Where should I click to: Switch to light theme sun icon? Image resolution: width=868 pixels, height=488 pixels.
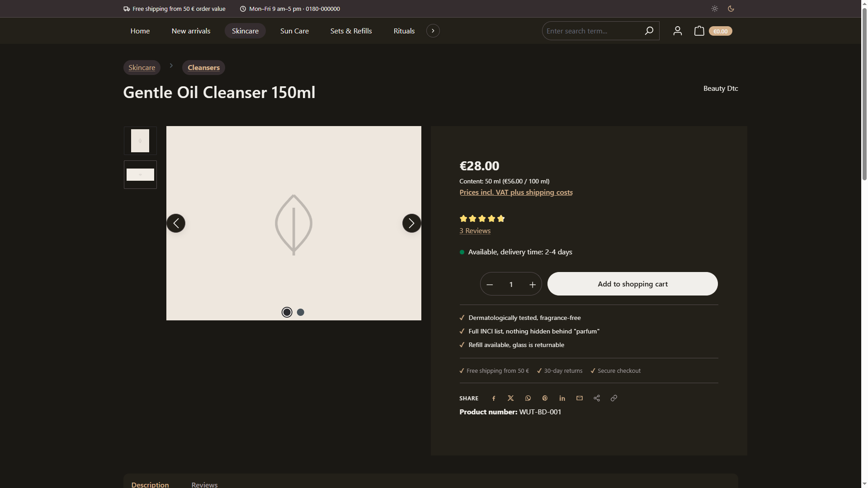point(714,9)
